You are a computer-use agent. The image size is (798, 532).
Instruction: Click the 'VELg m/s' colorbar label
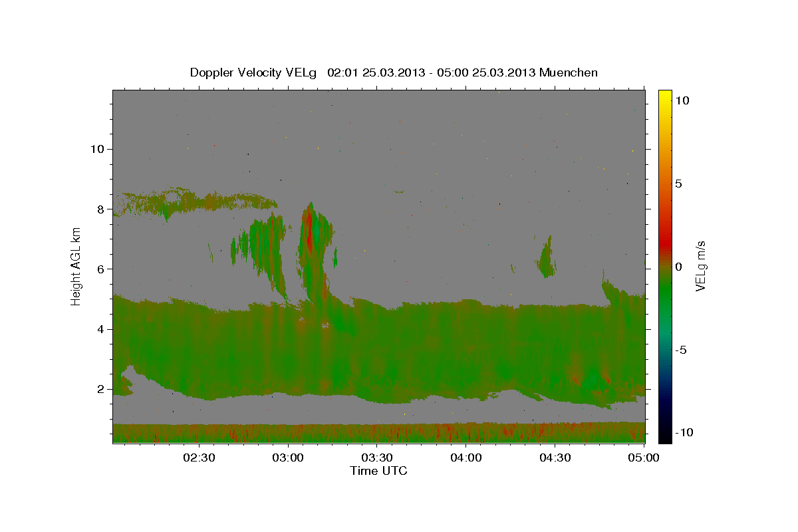700,265
